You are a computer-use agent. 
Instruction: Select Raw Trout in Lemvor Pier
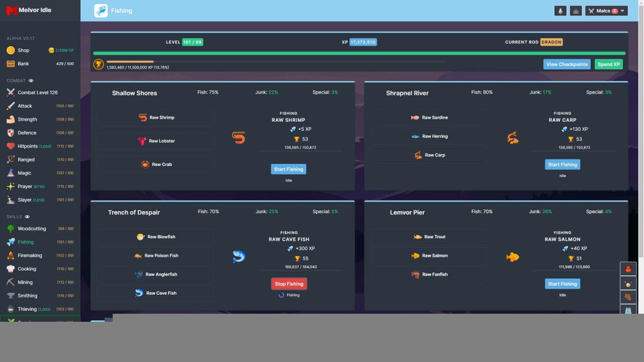(429, 237)
